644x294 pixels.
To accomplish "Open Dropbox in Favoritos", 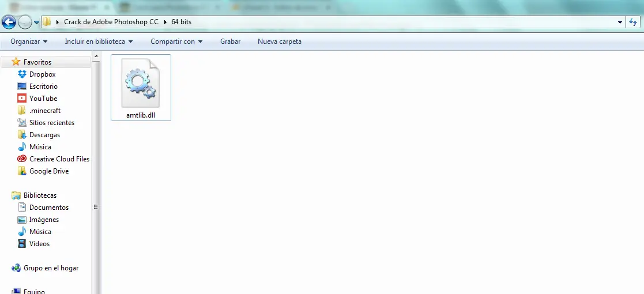I will coord(42,74).
